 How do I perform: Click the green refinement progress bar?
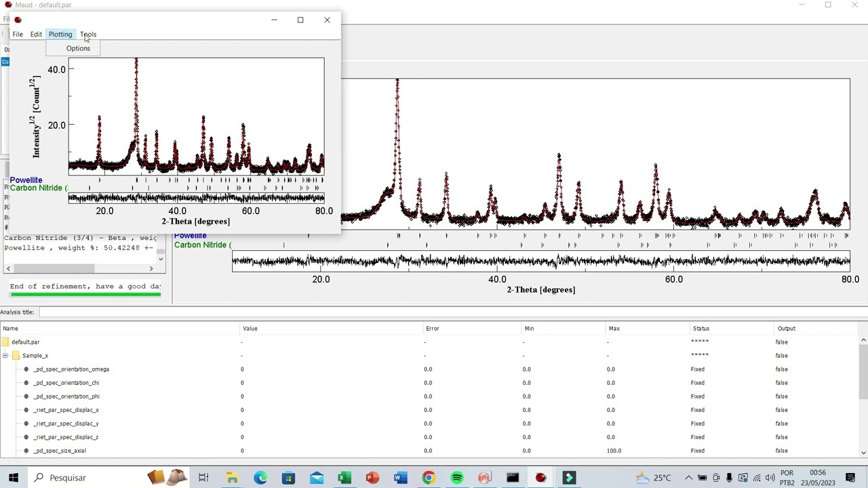85,294
